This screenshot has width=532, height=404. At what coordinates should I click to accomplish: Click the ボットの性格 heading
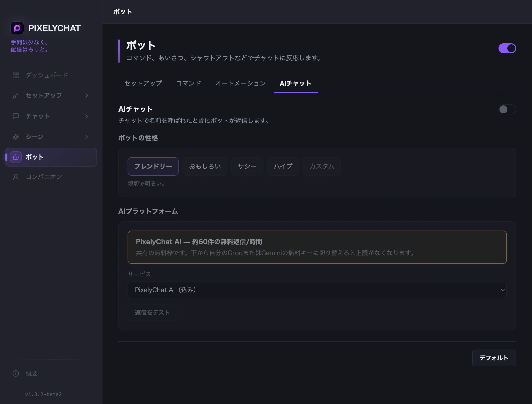[138, 138]
